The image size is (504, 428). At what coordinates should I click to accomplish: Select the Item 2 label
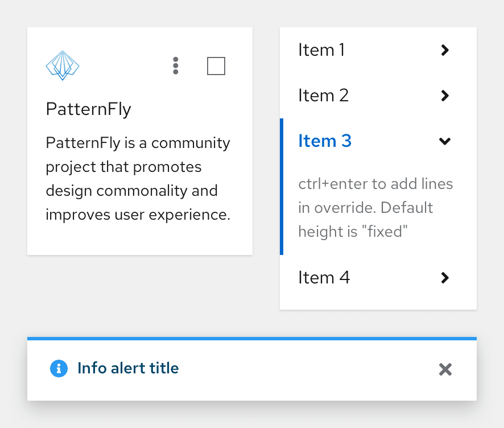[323, 96]
